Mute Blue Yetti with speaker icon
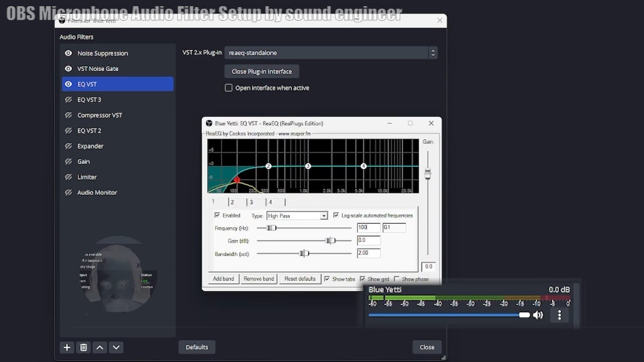This screenshot has width=644, height=362. (538, 315)
